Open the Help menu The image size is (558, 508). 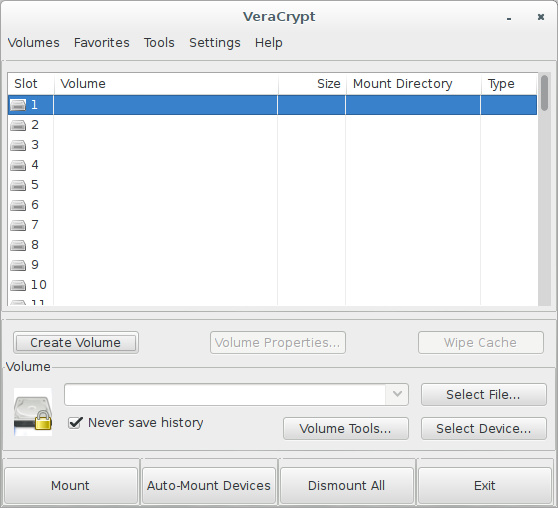(x=269, y=43)
